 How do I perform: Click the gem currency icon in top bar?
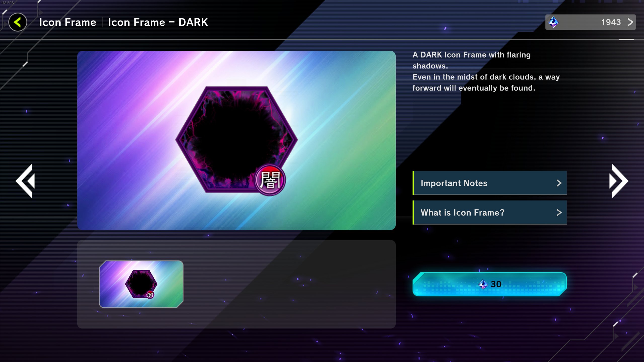coord(553,22)
